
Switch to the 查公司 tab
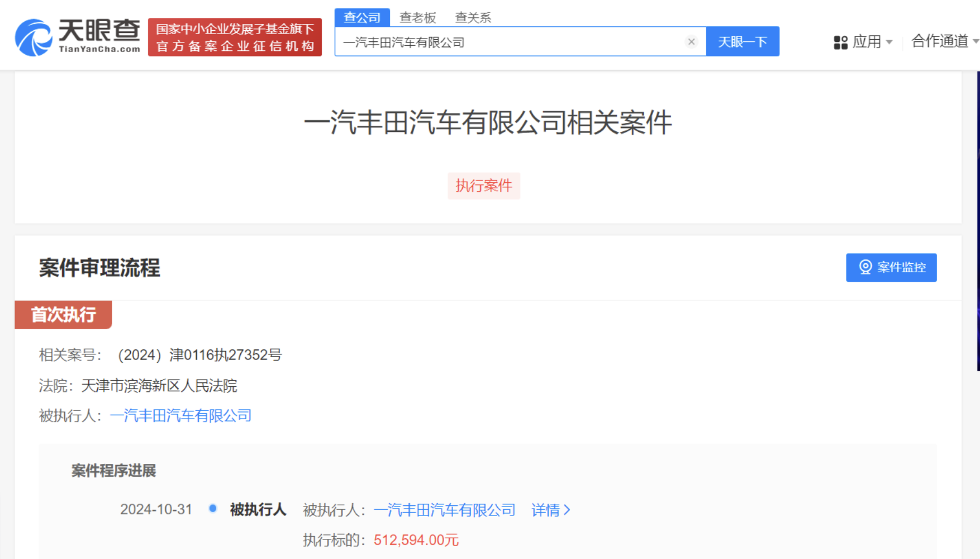tap(362, 17)
